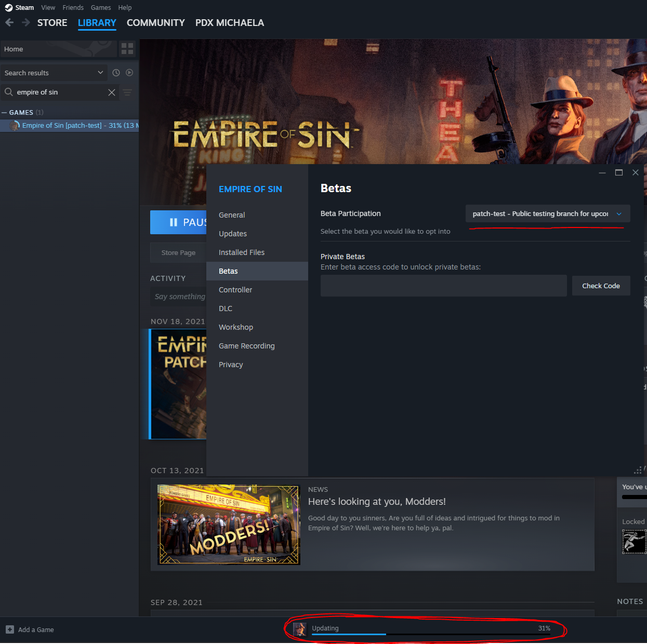Clear the search with the X icon

pyautogui.click(x=112, y=92)
